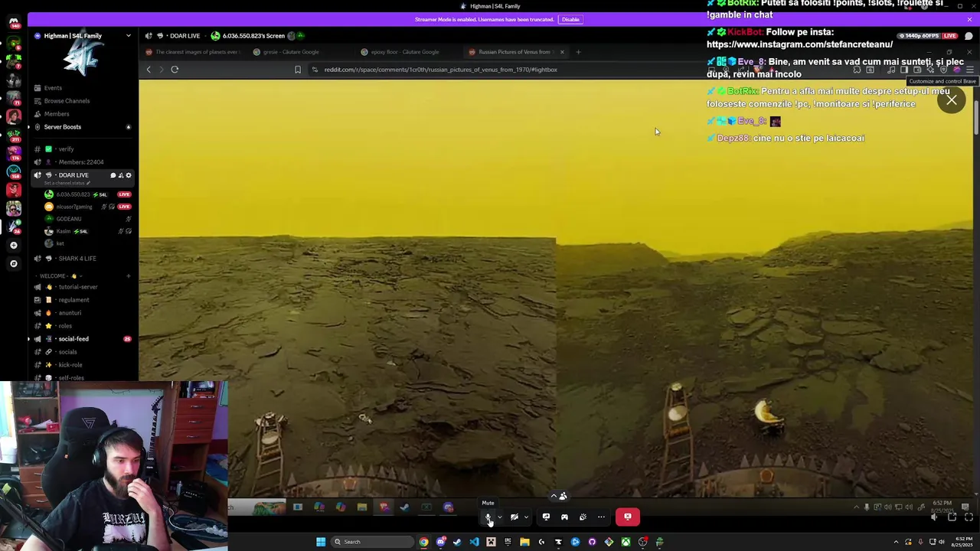Open File Explorer from the taskbar
The height and width of the screenshot is (551, 980).
coord(524,542)
